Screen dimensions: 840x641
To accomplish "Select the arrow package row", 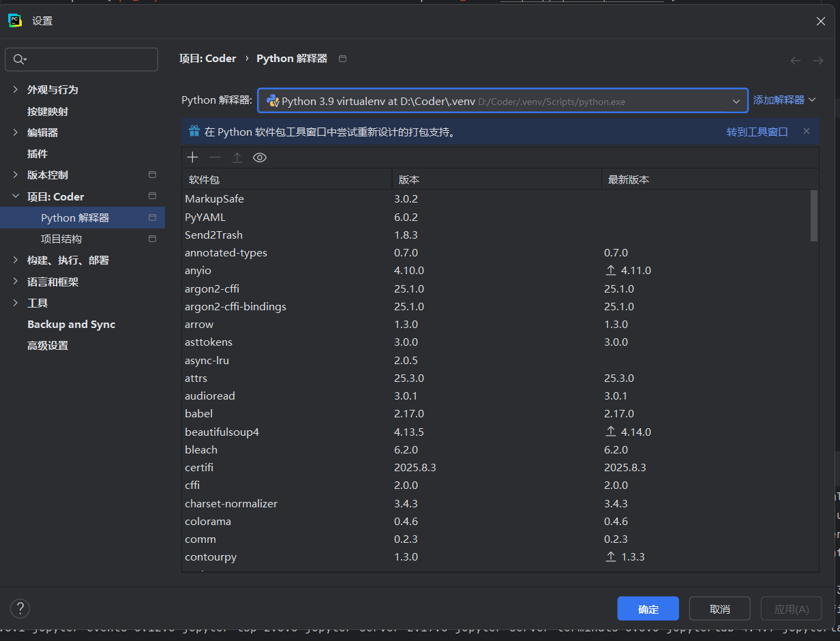I will 496,325.
